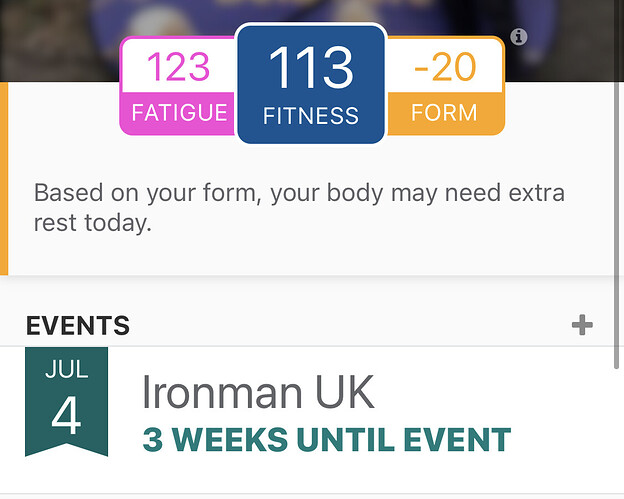Click the info icon beside Form score

[x=519, y=37]
